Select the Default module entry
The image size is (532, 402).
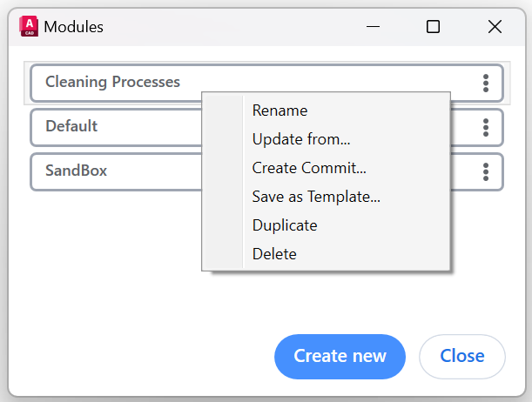(115, 127)
